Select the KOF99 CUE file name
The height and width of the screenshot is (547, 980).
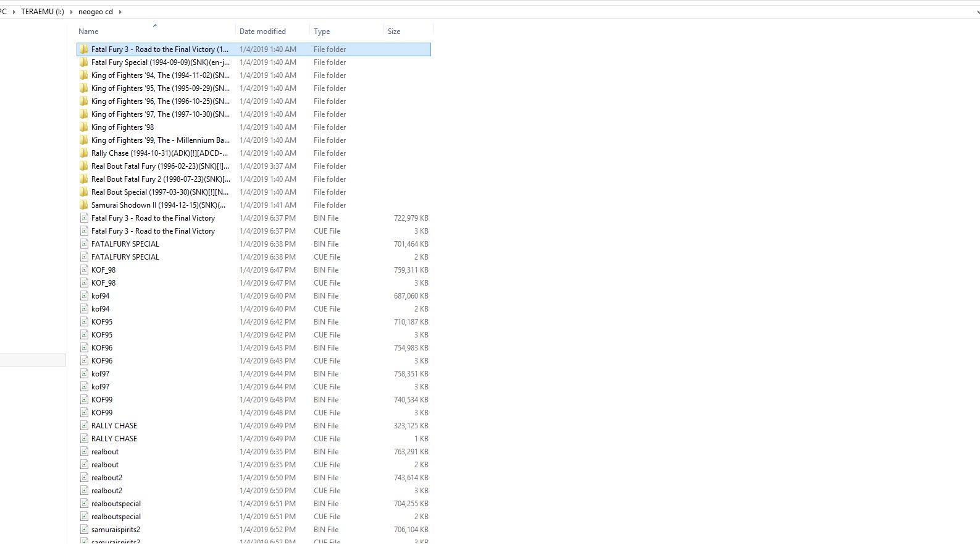tap(102, 413)
